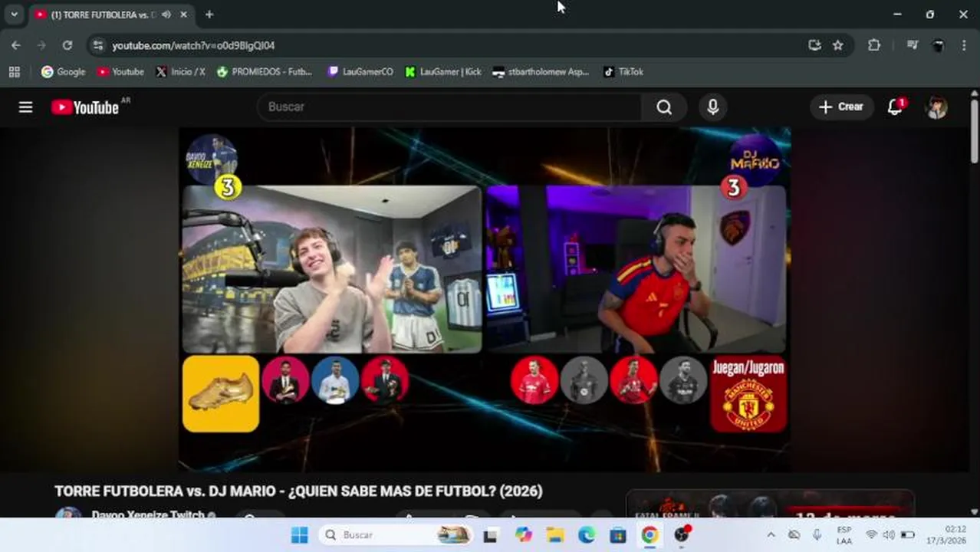Open the Windows Start button

tap(299, 535)
